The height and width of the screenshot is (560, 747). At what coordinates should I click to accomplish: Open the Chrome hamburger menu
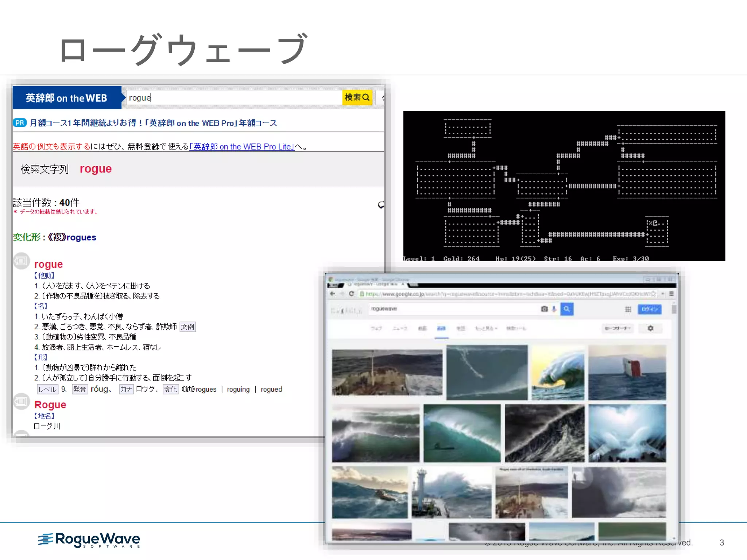tap(671, 294)
